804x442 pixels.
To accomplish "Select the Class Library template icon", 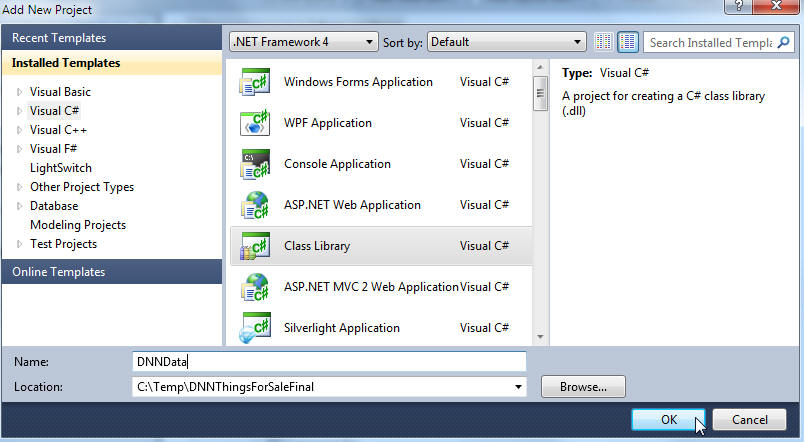I will (255, 246).
